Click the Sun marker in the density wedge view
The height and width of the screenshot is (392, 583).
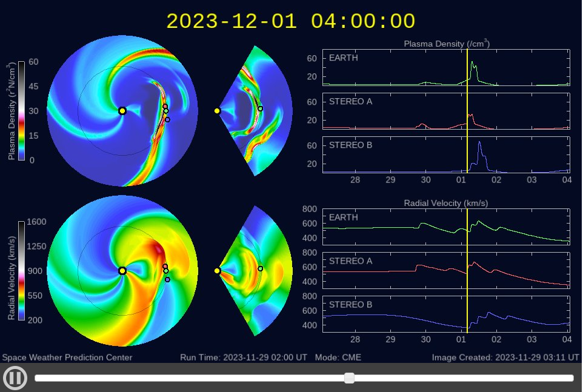coord(217,111)
